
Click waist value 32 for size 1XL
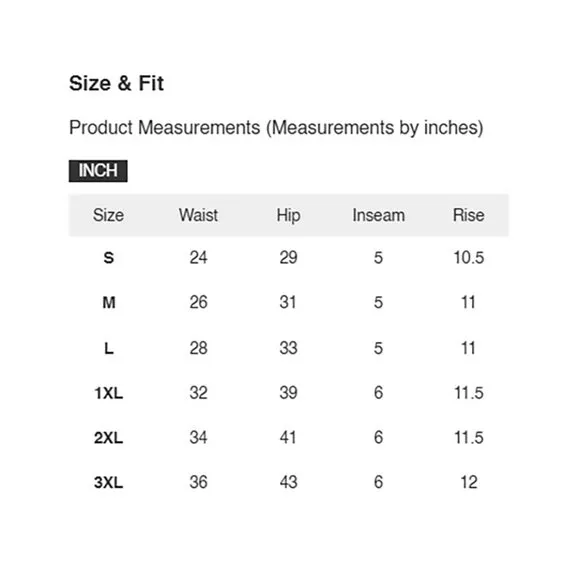tap(198, 393)
